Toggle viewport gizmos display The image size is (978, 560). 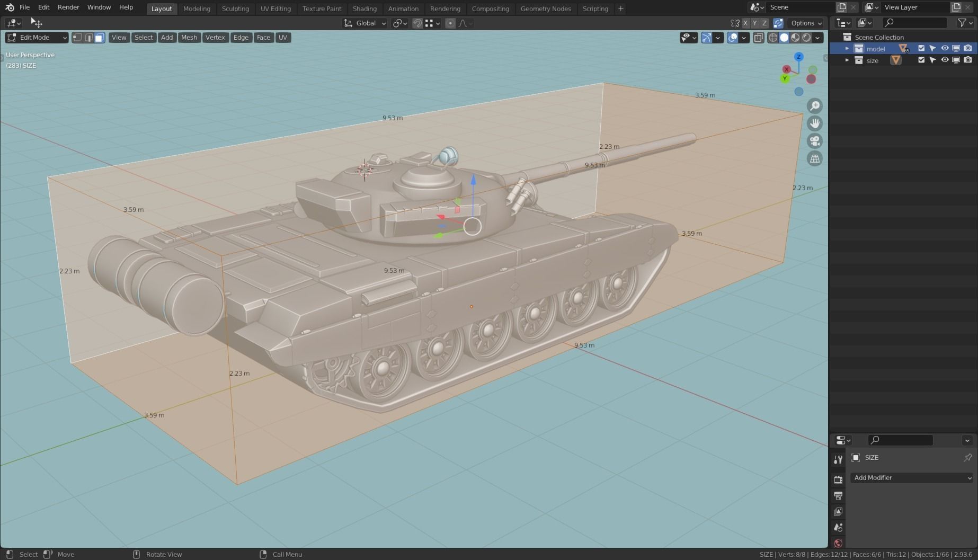707,38
